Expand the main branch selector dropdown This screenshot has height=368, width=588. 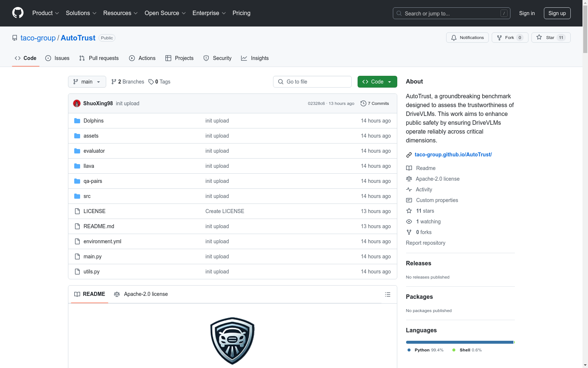[x=87, y=82]
